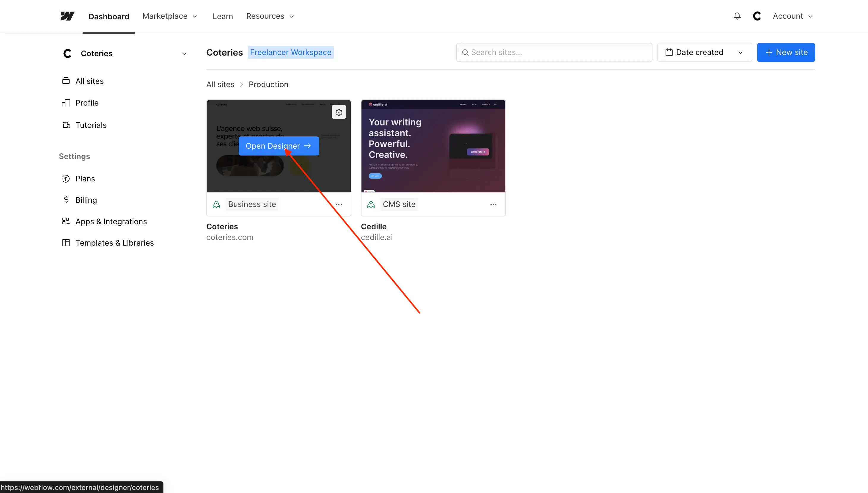Click the Coteries heading above site list
Image resolution: width=868 pixels, height=493 pixels.
click(224, 52)
